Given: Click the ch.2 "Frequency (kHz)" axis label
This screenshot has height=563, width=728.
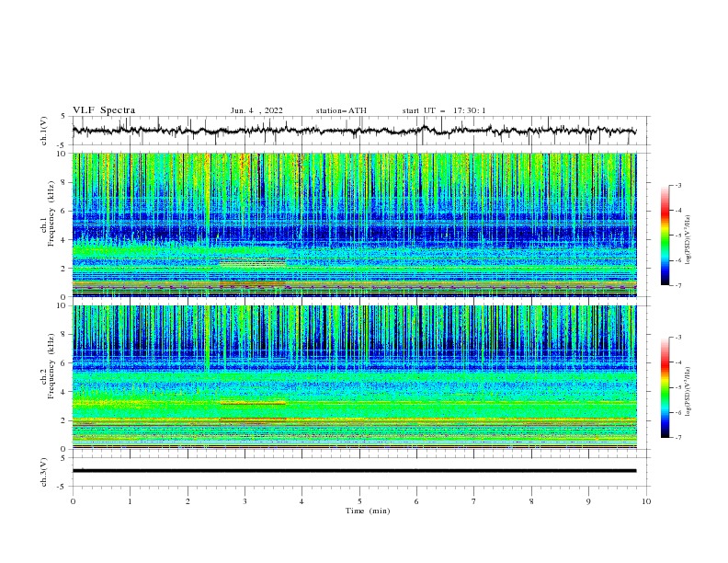Looking at the screenshot, I should [x=51, y=366].
